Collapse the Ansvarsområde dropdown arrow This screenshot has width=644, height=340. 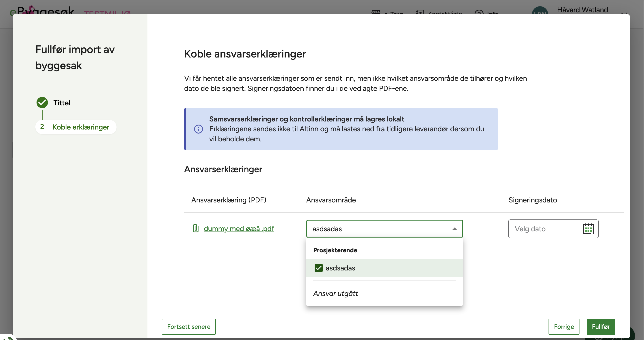(454, 229)
